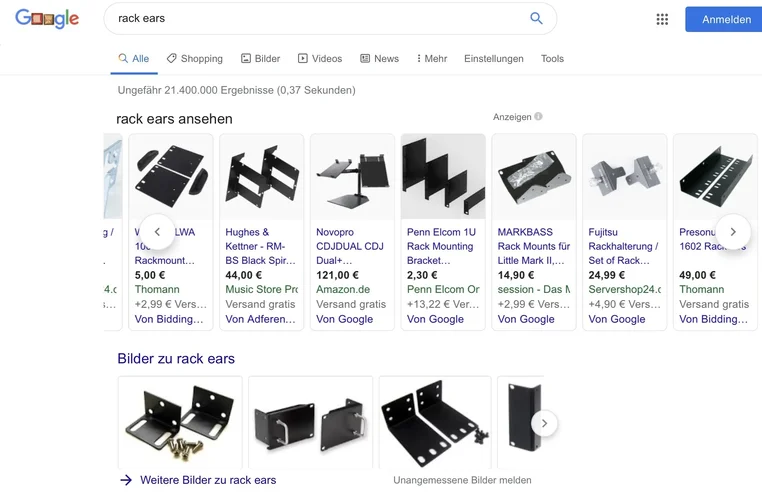762x500 pixels.
Task: Open rack ears image with gold screws
Action: (x=180, y=420)
